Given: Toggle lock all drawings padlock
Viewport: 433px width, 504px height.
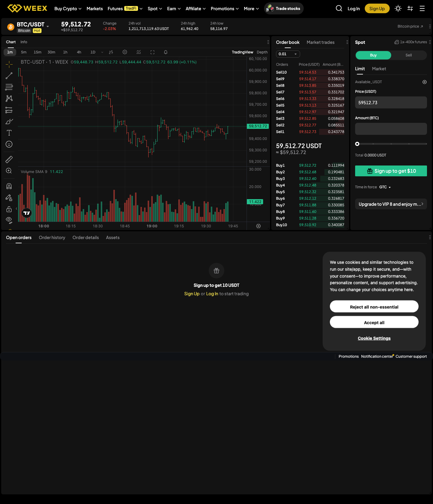Looking at the screenshot, I should click(9, 209).
